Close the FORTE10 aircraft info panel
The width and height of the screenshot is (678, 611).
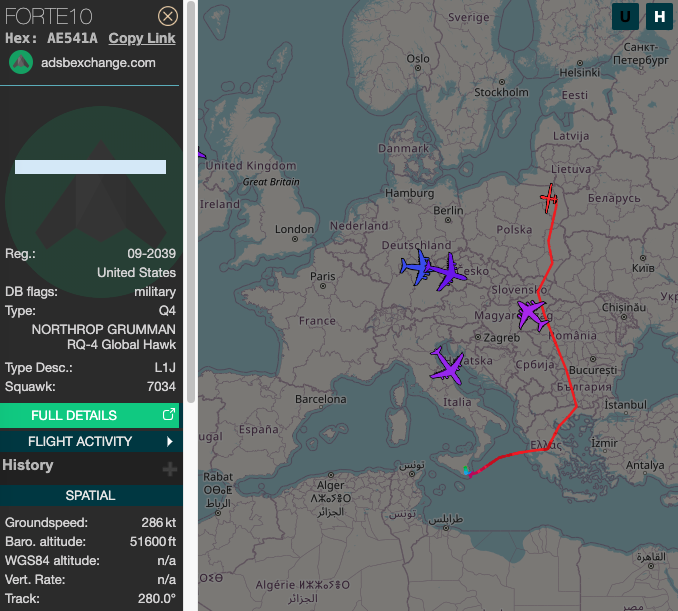click(x=168, y=16)
